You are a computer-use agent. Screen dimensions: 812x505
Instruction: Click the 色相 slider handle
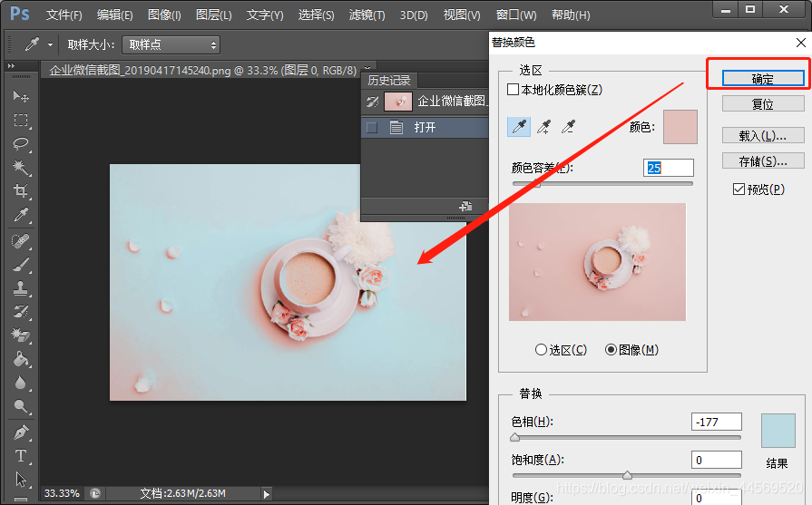click(514, 437)
